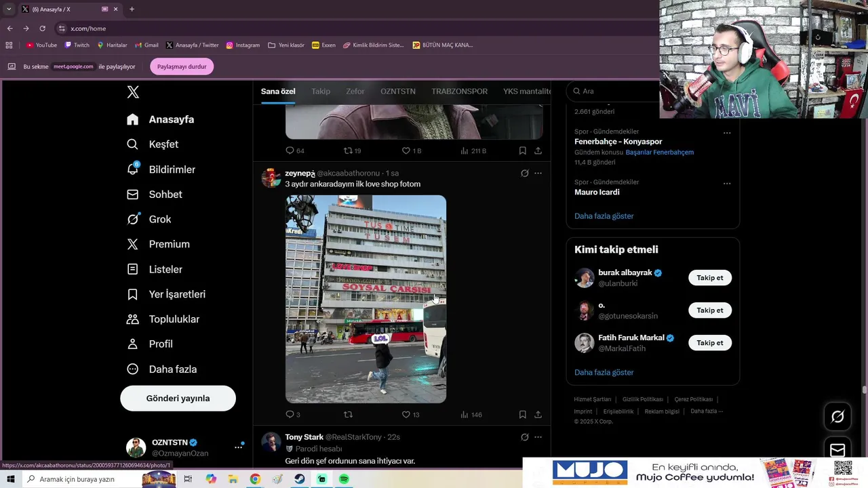Open Daha fazla menu in sidebar

point(162,369)
